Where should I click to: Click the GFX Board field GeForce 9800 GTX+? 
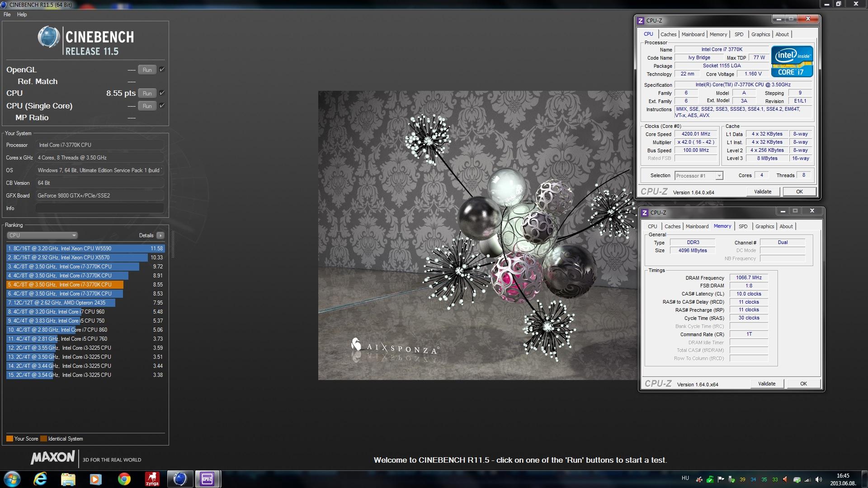point(99,196)
